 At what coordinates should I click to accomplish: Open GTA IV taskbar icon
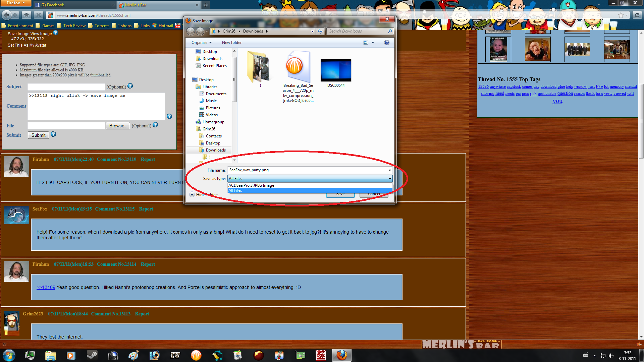tap(175, 355)
